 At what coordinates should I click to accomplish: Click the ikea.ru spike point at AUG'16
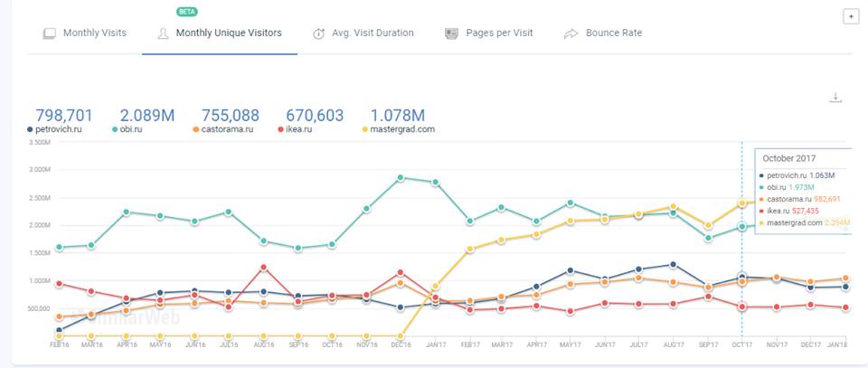(x=263, y=267)
